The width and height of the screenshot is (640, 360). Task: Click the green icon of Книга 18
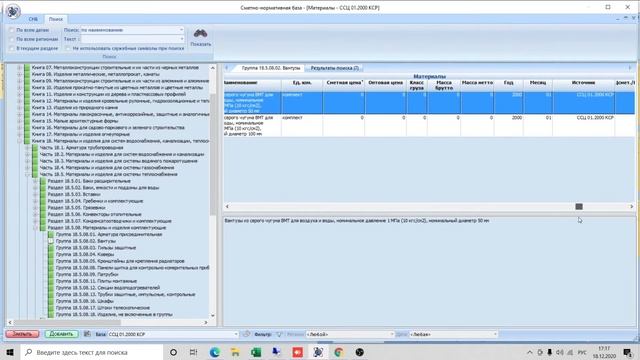pyautogui.click(x=27, y=141)
